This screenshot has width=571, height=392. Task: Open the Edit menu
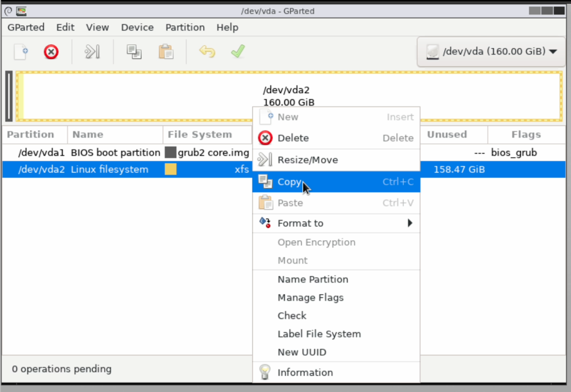[65, 27]
